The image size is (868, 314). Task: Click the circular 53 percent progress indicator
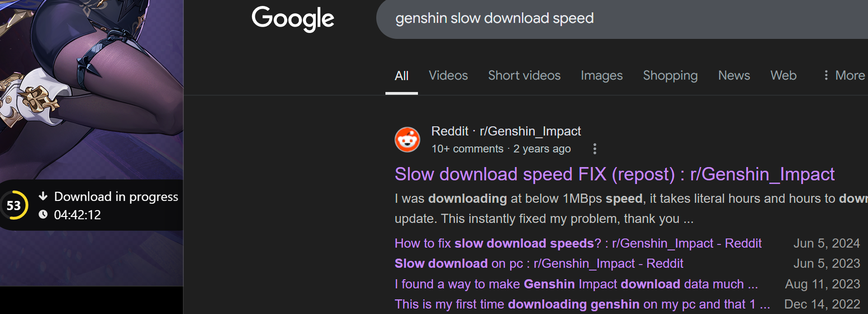click(14, 205)
